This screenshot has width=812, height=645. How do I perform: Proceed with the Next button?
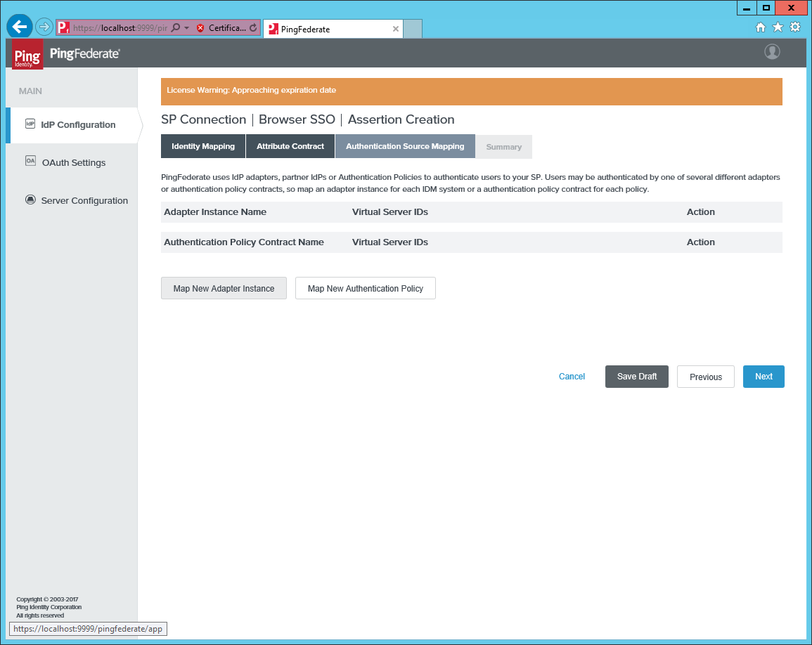763,377
